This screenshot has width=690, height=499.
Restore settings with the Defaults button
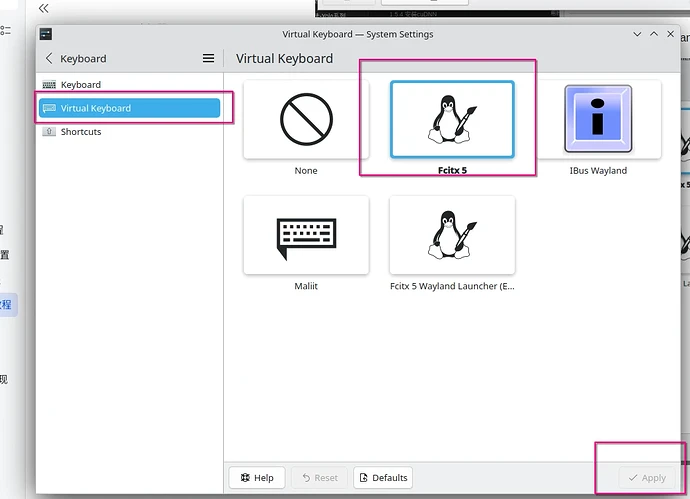(x=382, y=478)
